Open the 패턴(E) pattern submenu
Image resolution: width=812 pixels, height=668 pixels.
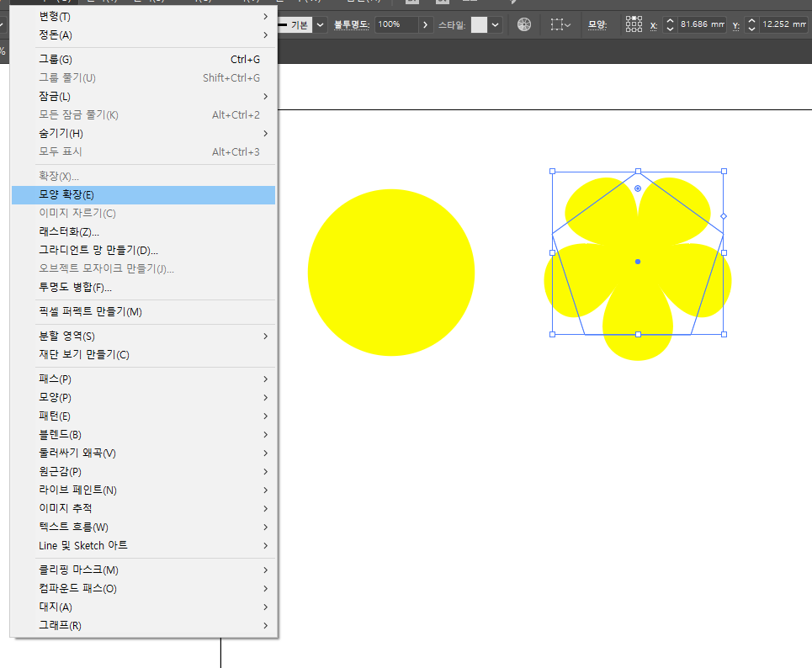point(143,416)
